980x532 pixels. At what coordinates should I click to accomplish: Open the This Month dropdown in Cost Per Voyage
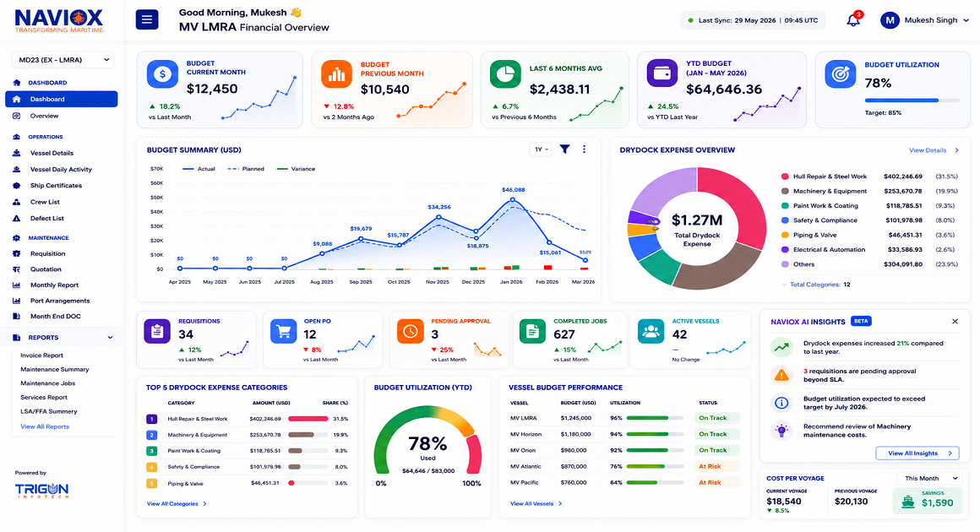[x=928, y=478]
